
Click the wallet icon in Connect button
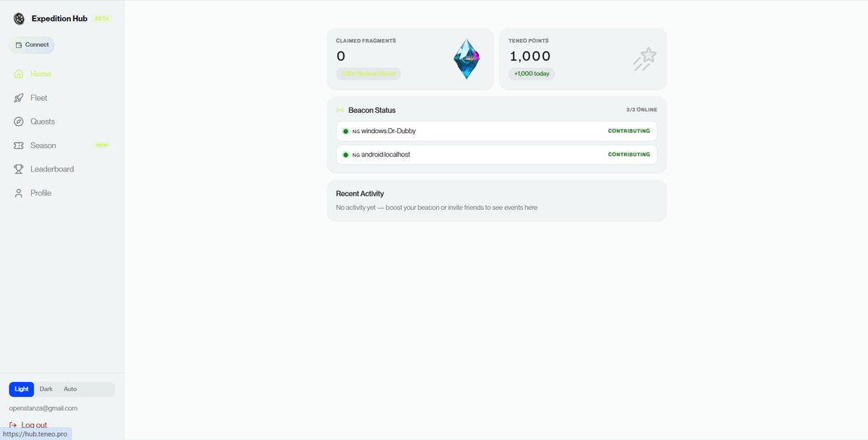tap(19, 45)
